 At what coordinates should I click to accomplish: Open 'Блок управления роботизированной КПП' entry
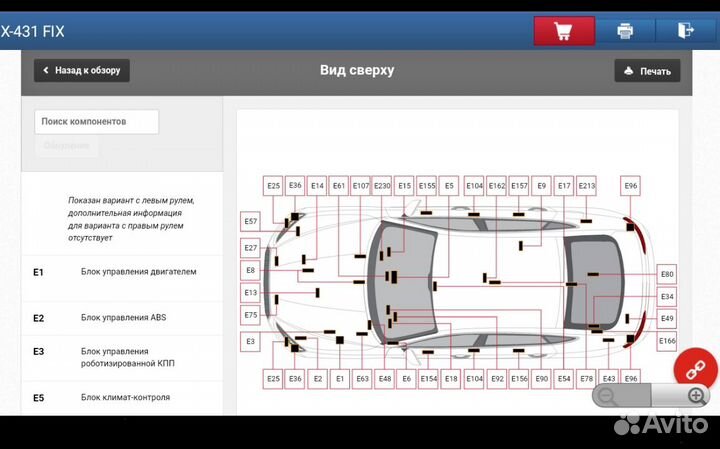click(x=127, y=357)
